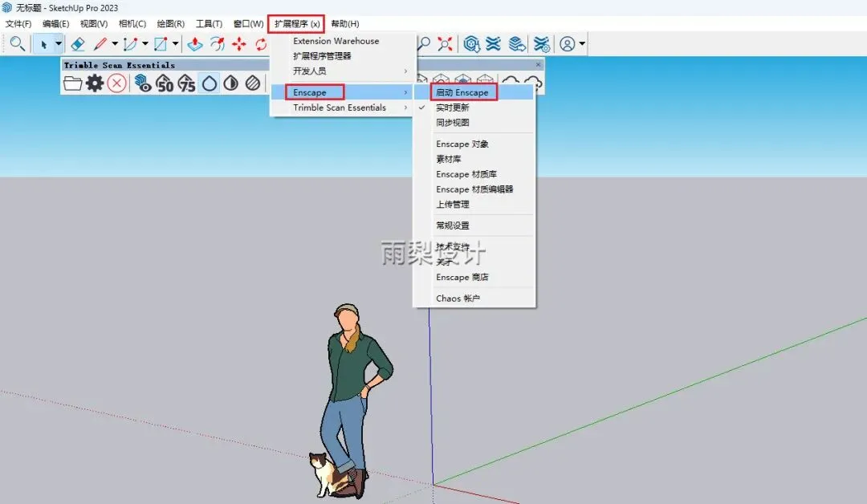This screenshot has width=867, height=504.
Task: Click the 扩展程序 (x) menu
Action: click(296, 24)
